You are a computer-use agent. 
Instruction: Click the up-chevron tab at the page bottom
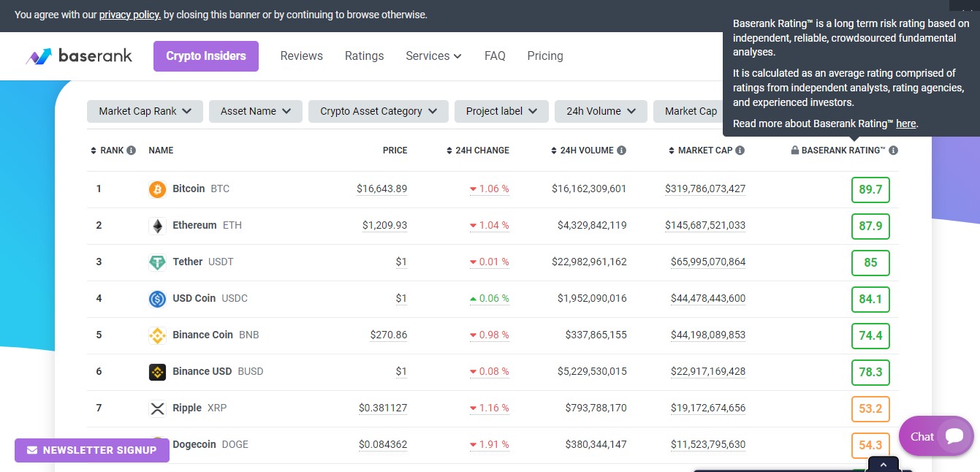(883, 464)
